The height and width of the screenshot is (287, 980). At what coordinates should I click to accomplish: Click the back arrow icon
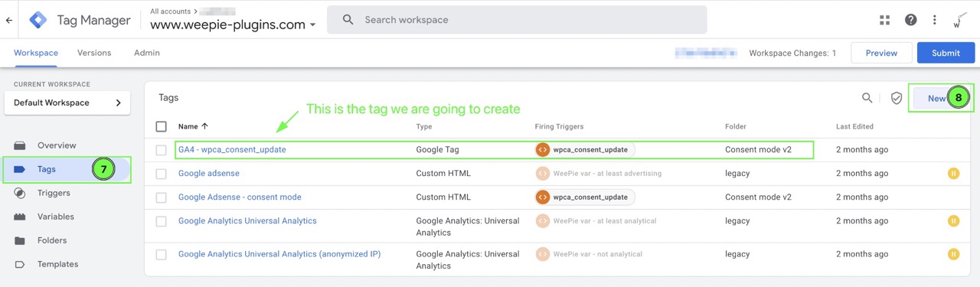[9, 20]
